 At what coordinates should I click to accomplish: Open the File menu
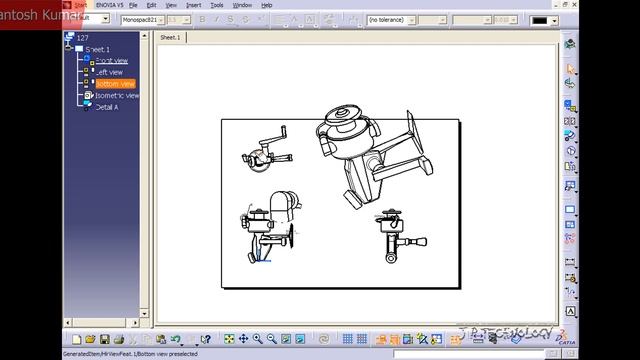[x=133, y=5]
